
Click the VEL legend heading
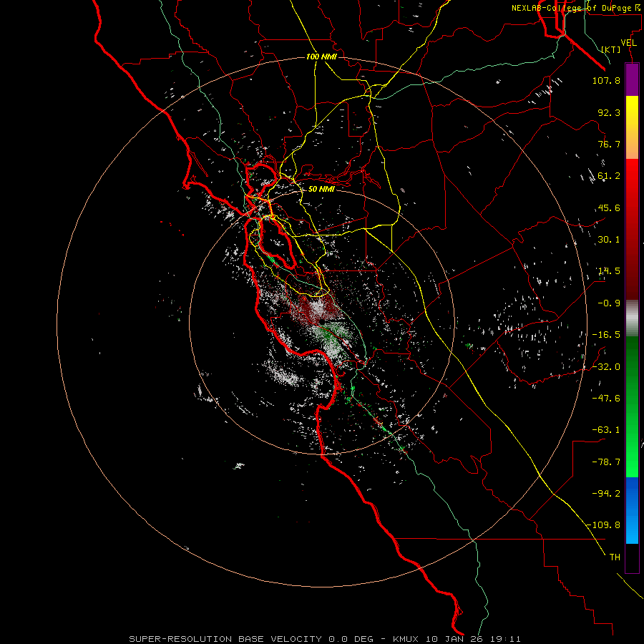coord(628,43)
